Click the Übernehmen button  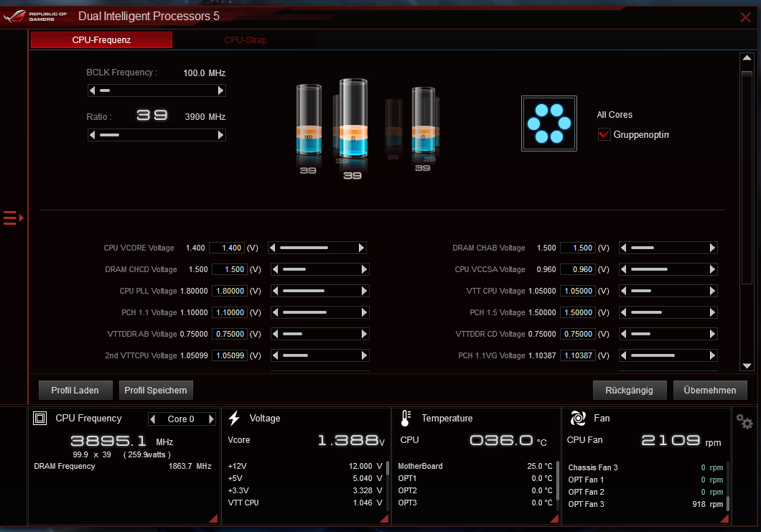(x=710, y=391)
